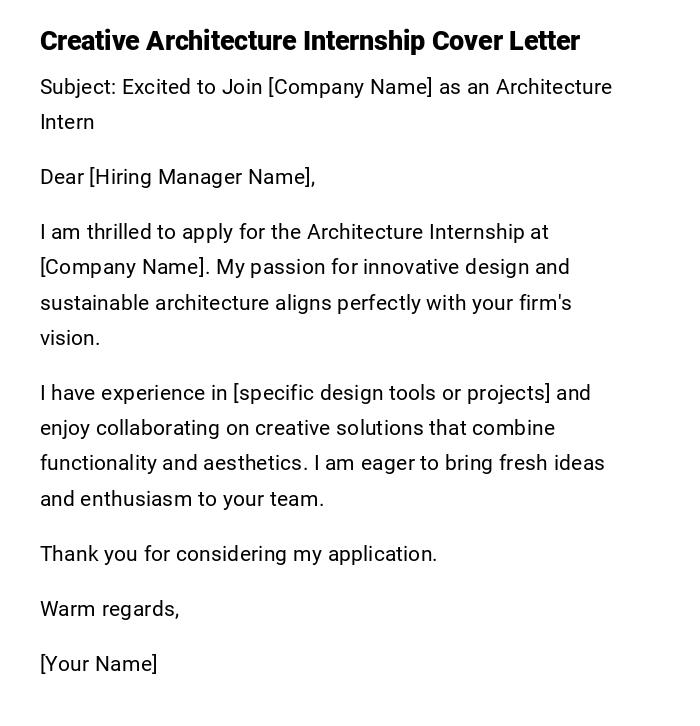This screenshot has width=700, height=726.
Task: Click the [Company Name] placeholder in the subject line
Action: tap(350, 87)
